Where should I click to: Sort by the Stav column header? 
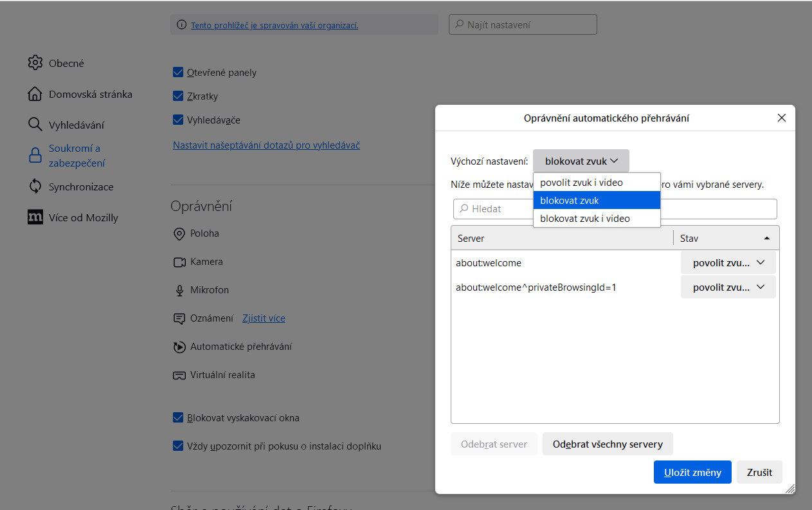725,238
